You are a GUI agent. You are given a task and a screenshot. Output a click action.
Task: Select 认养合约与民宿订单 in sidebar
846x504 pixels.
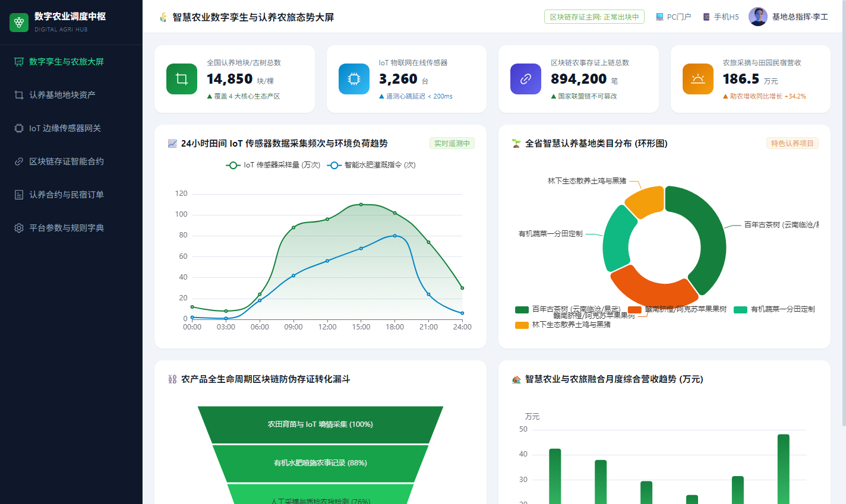[71, 195]
